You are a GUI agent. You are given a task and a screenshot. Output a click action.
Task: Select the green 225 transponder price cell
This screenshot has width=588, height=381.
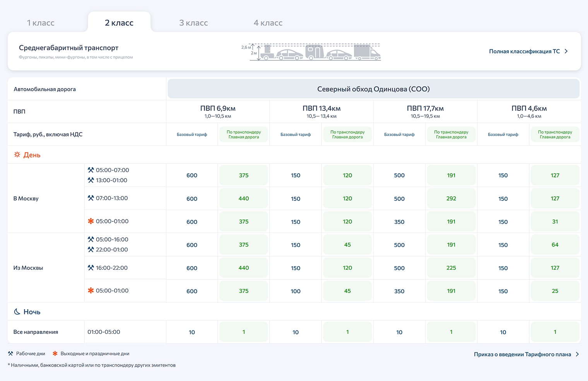pyautogui.click(x=451, y=268)
